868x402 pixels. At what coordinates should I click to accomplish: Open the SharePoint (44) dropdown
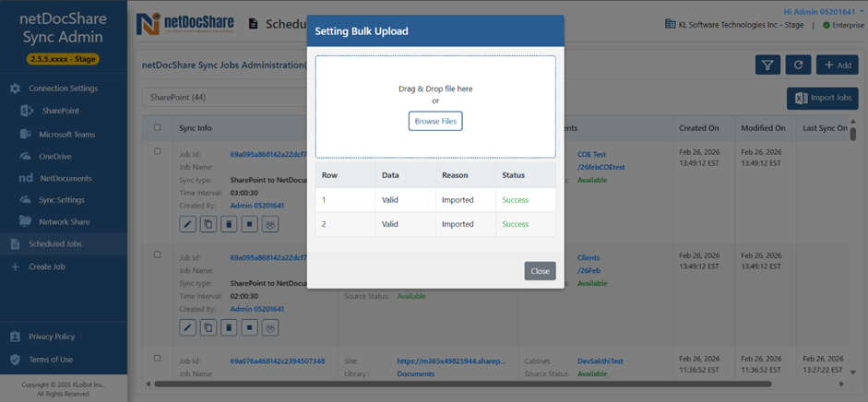click(224, 98)
